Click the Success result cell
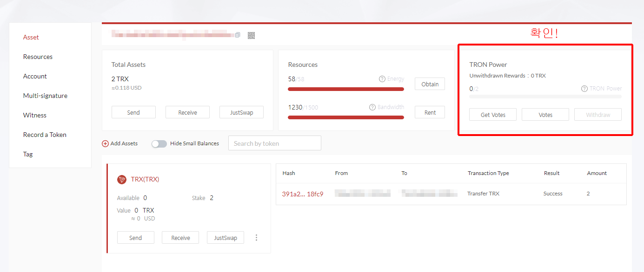This screenshot has width=644, height=272. (553, 194)
